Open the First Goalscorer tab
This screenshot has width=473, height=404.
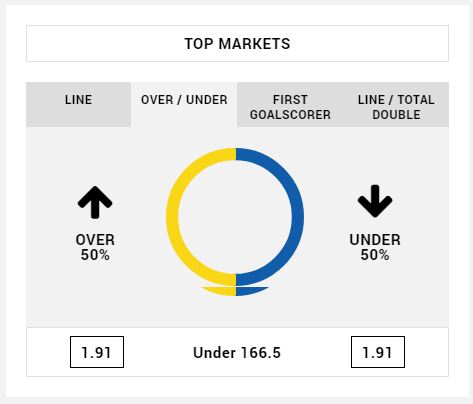290,104
